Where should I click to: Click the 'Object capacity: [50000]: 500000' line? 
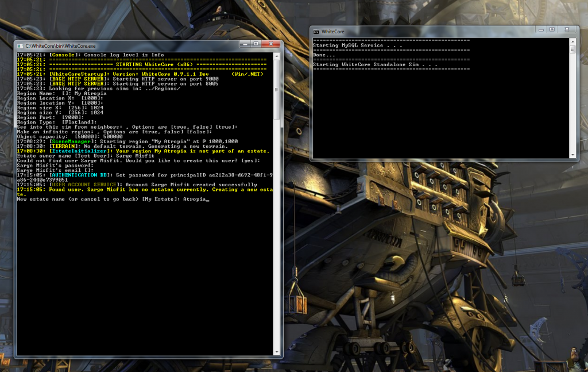click(69, 137)
